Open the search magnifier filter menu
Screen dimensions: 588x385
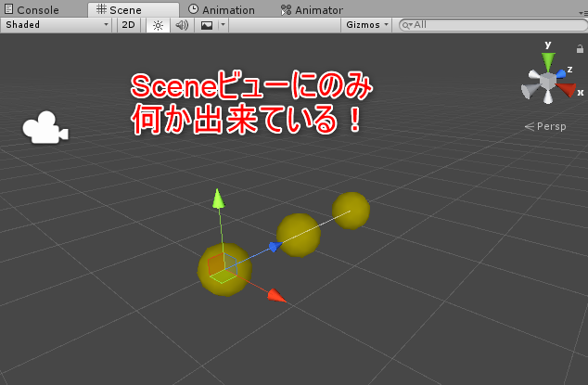click(x=407, y=25)
